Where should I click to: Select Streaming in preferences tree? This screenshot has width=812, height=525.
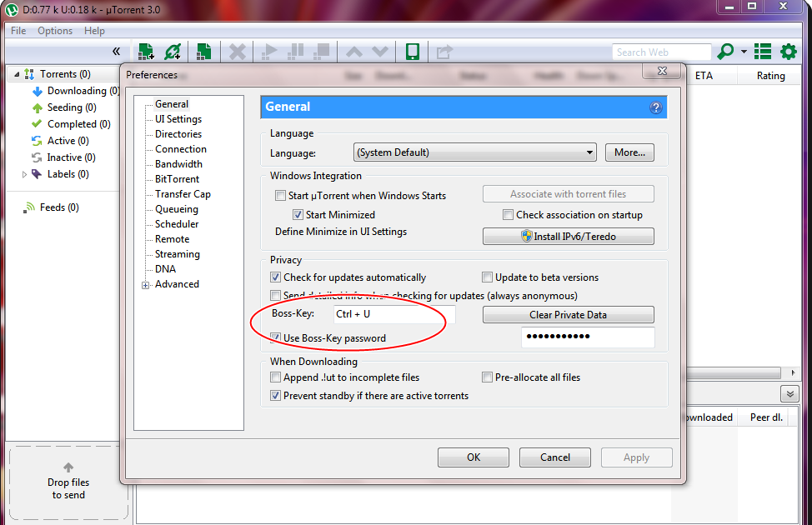(x=177, y=254)
